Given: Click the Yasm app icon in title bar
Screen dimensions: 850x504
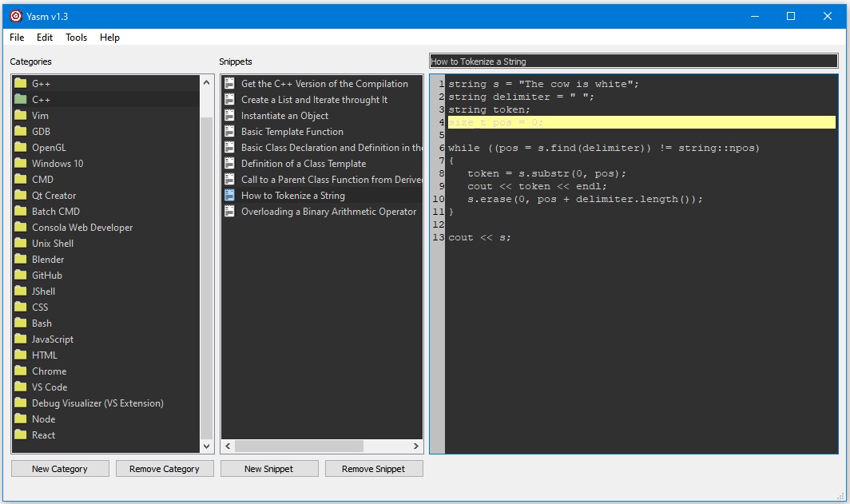Looking at the screenshot, I should pos(16,16).
